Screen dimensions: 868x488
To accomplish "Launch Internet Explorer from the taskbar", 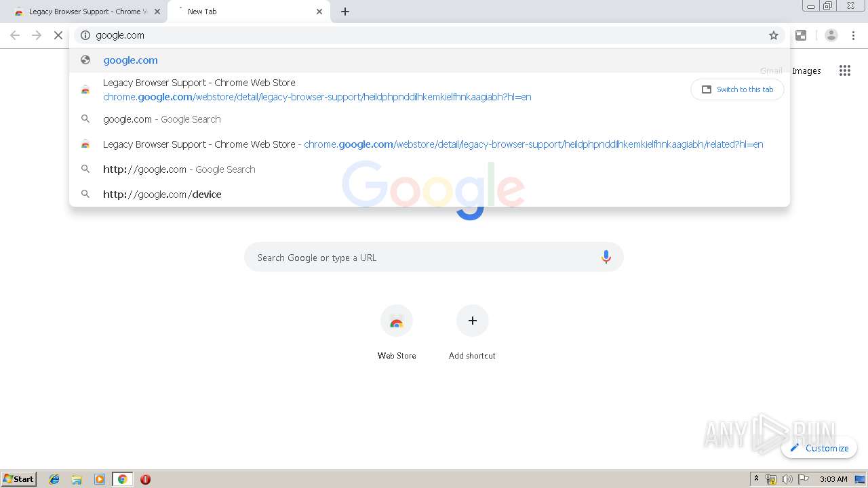I will [54, 479].
